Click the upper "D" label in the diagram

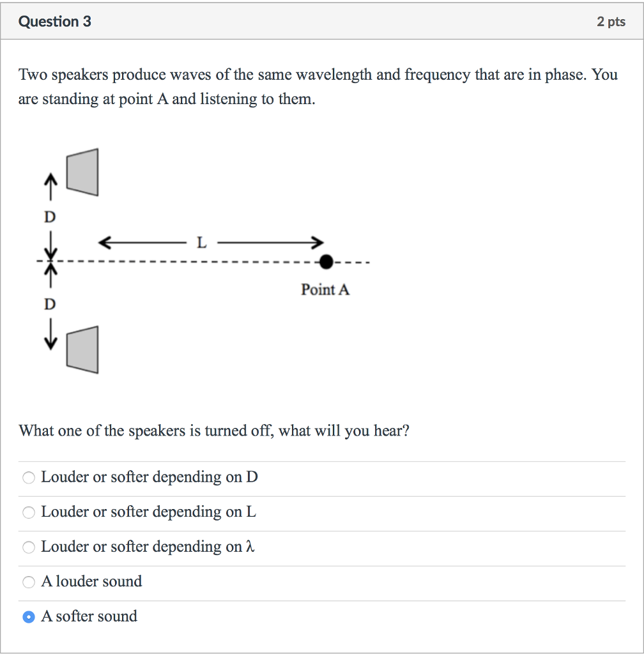pyautogui.click(x=50, y=217)
